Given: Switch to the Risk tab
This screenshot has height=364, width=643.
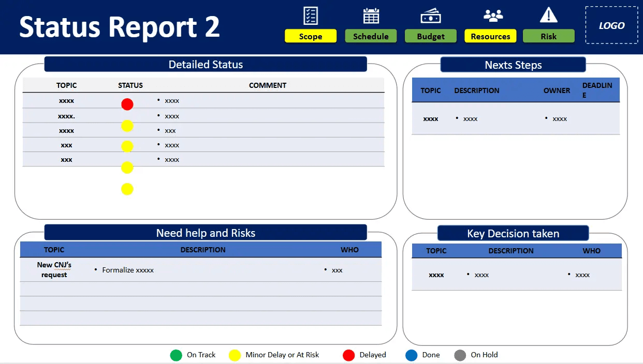Looking at the screenshot, I should coord(548,36).
